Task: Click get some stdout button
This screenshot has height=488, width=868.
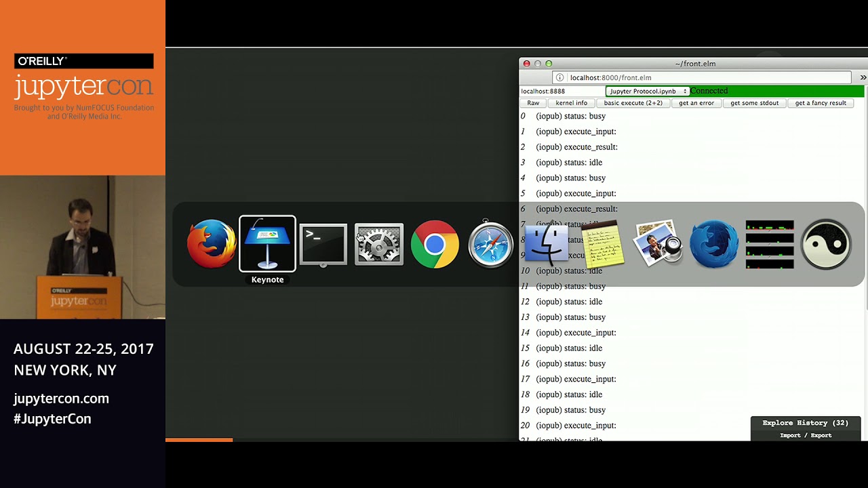Action: [x=755, y=103]
